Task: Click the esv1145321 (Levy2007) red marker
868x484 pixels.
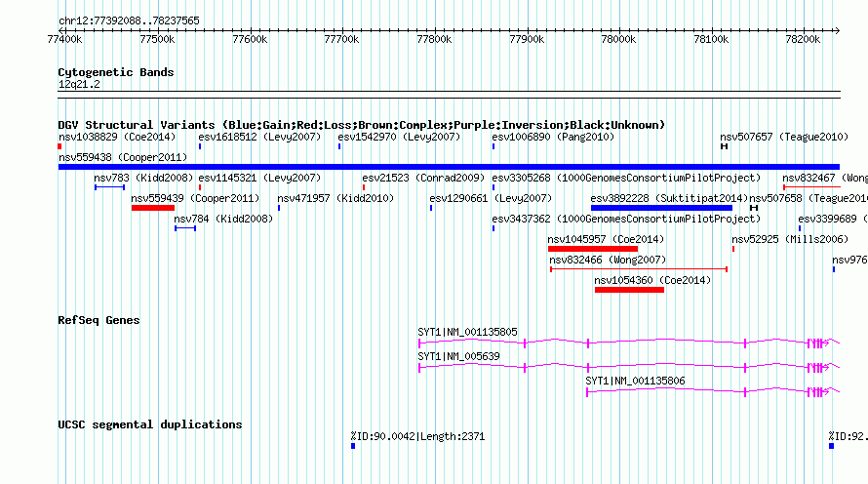Action: pyautogui.click(x=200, y=187)
